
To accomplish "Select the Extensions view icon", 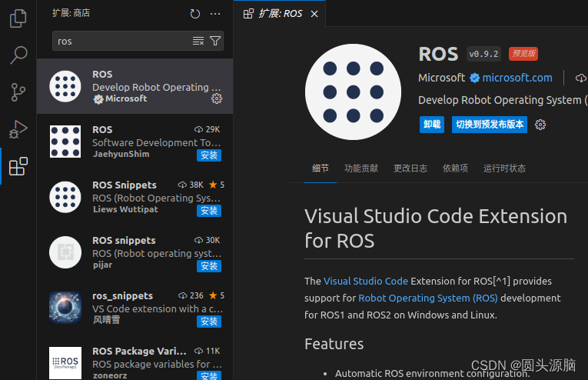I will [x=18, y=166].
